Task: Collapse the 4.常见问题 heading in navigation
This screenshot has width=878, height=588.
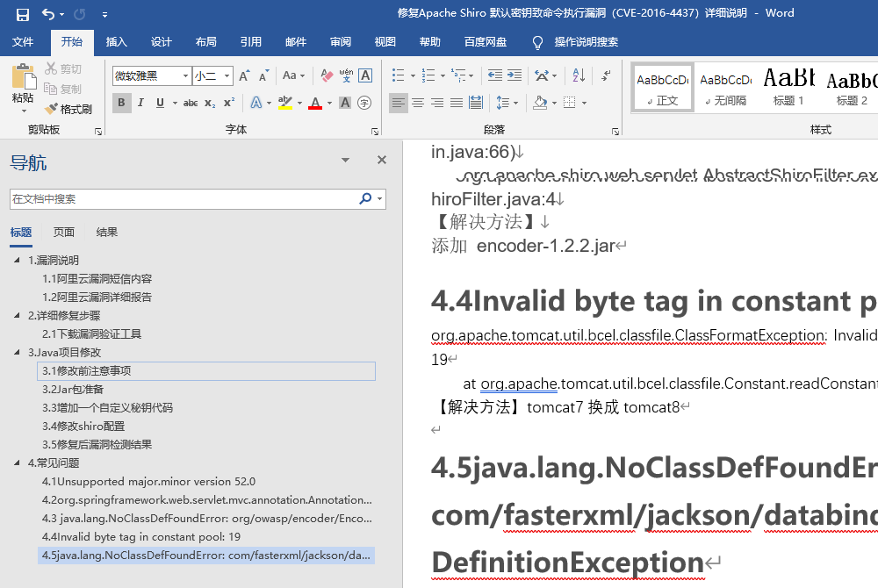Action: [18, 463]
